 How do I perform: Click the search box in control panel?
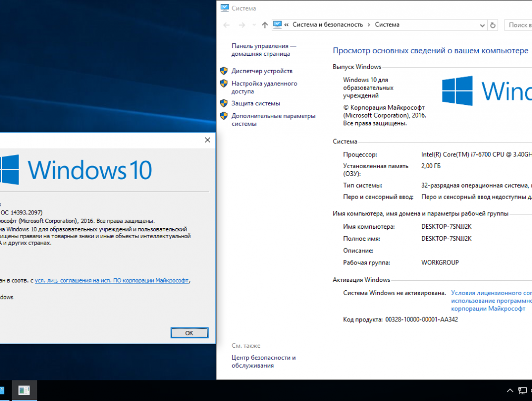(518, 25)
